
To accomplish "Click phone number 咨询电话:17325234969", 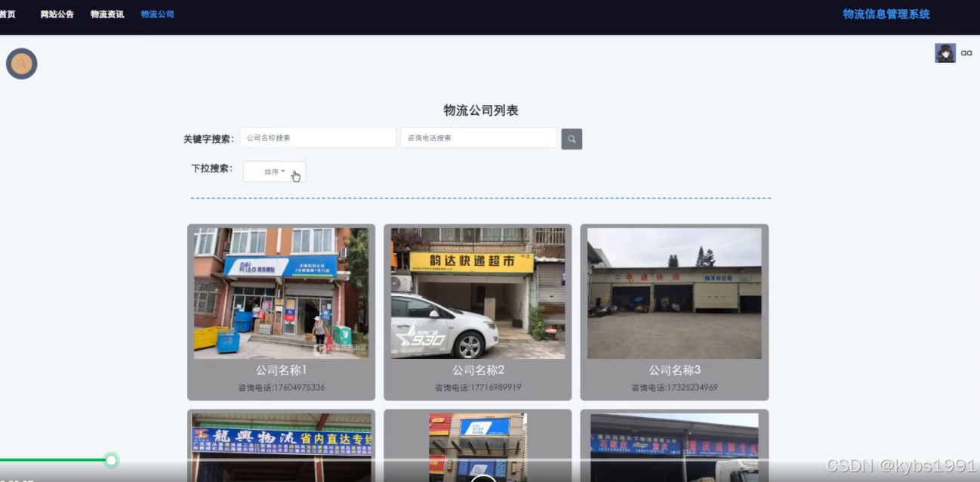I will pyautogui.click(x=674, y=388).
